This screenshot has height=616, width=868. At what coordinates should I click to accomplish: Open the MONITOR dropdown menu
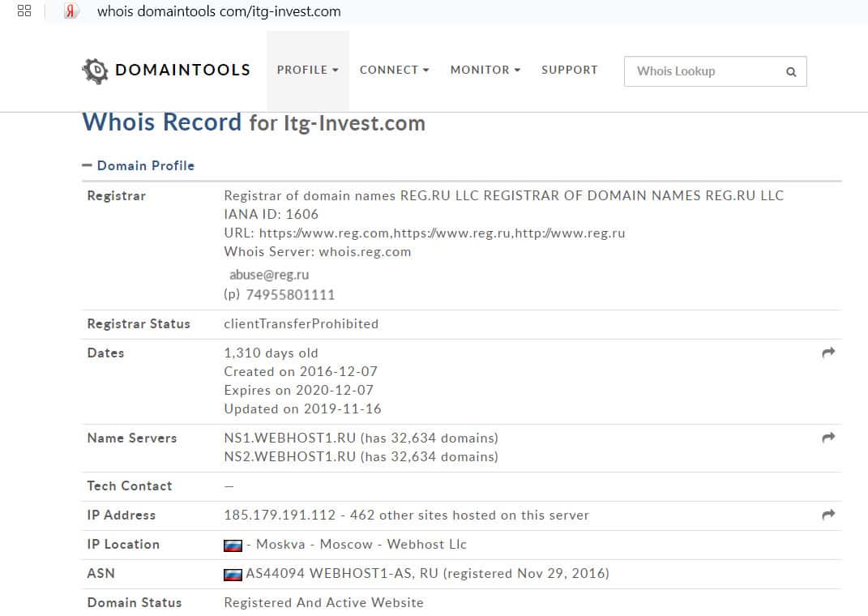[x=485, y=71]
